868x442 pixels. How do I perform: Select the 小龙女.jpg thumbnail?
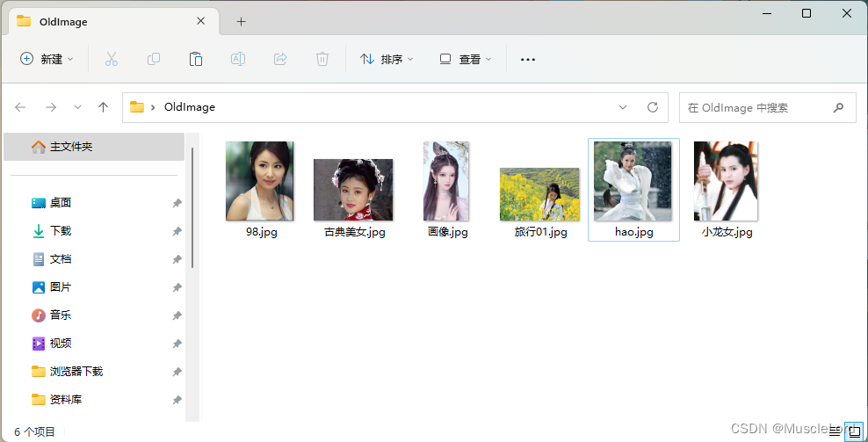click(726, 181)
